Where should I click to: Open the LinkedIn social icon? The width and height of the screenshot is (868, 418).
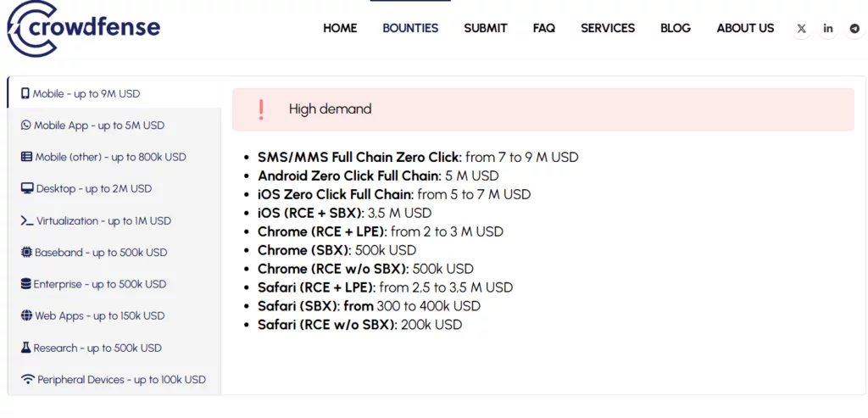click(828, 29)
